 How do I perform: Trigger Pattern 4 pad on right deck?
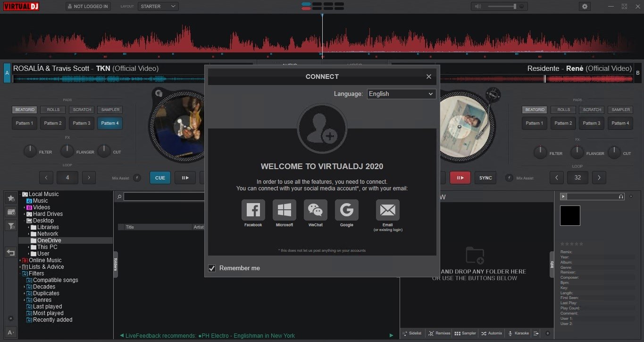620,123
